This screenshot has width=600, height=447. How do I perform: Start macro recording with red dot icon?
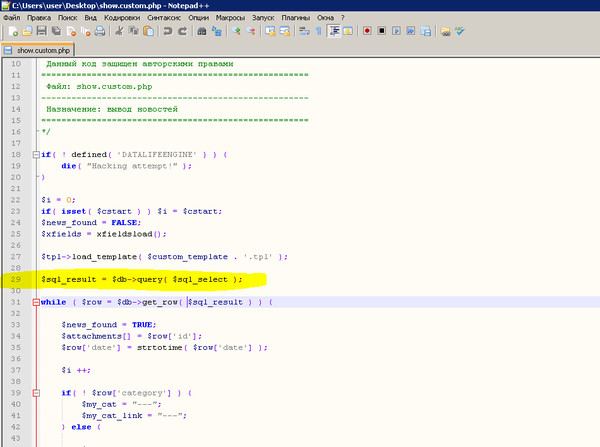[x=367, y=31]
